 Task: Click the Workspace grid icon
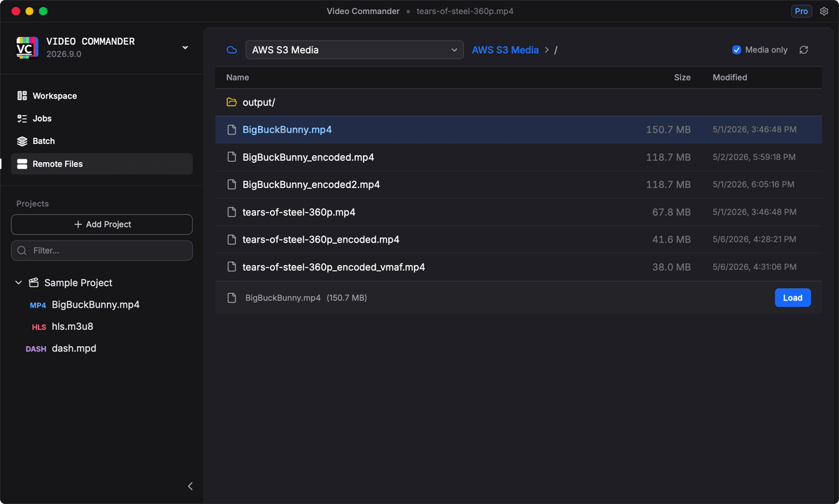click(22, 96)
